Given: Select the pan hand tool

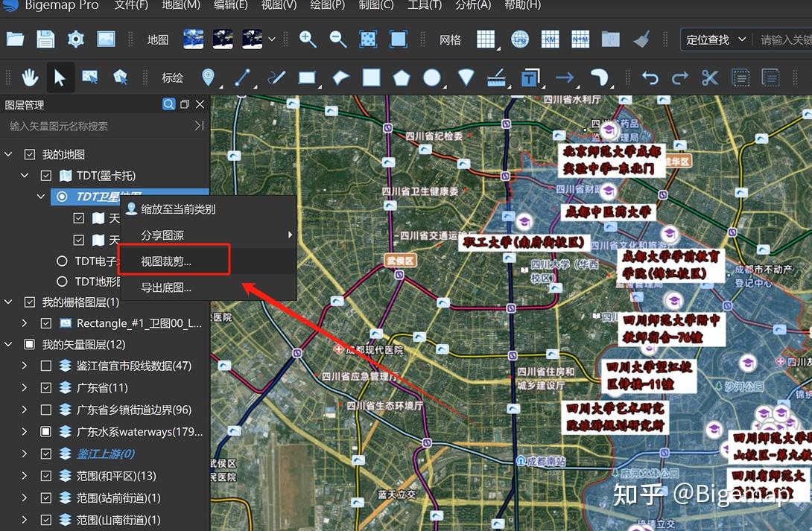Looking at the screenshot, I should coord(30,77).
